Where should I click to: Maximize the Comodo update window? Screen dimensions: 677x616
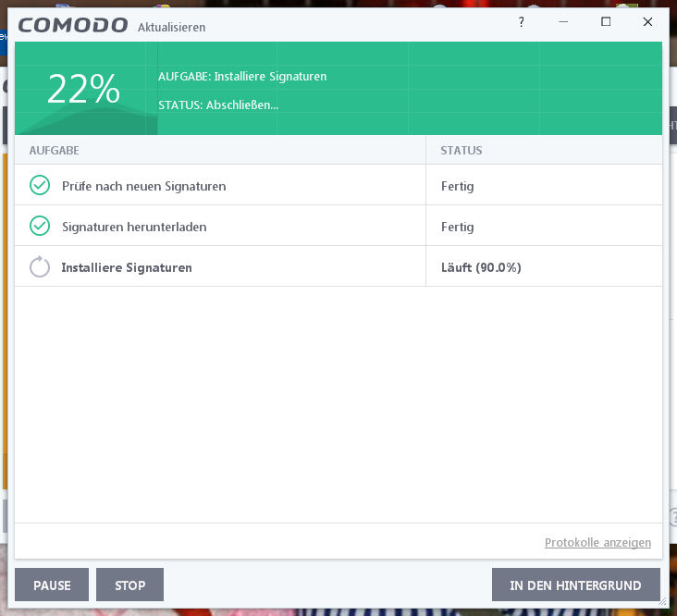(x=606, y=21)
